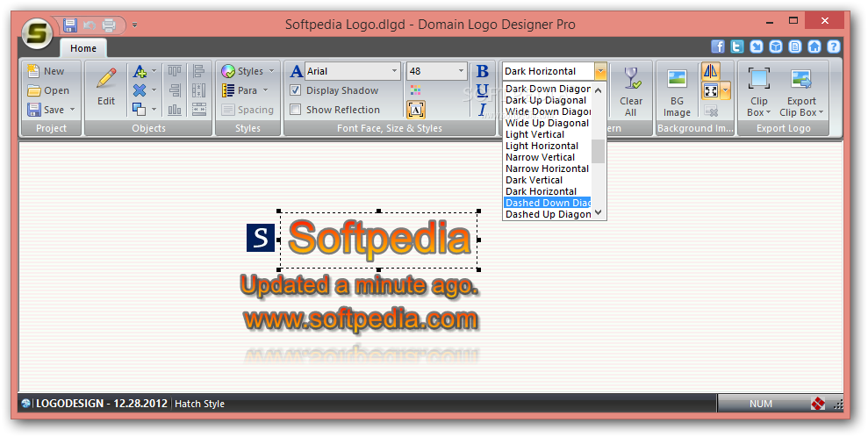
Task: Click the remove background image icon
Action: pyautogui.click(x=710, y=110)
